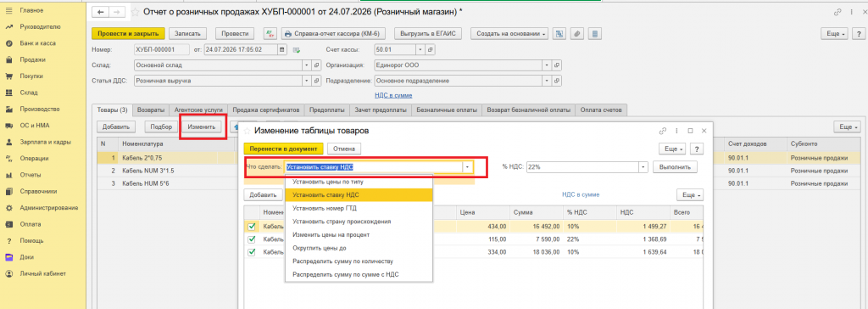Toggle checkbox of second Кабель row in dialog
The image size is (868, 309).
(252, 239)
